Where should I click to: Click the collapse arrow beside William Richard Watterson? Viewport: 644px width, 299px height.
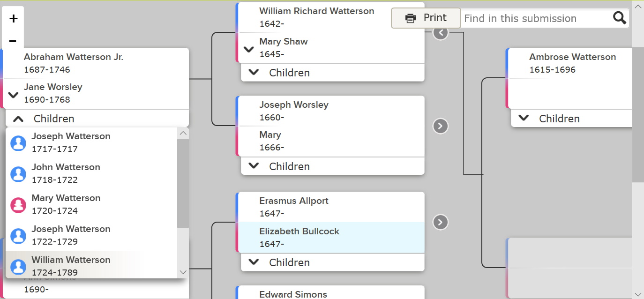tap(440, 33)
